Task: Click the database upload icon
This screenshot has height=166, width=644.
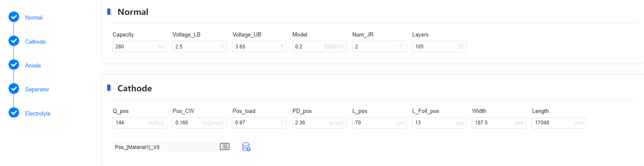Action: pyautogui.click(x=246, y=147)
